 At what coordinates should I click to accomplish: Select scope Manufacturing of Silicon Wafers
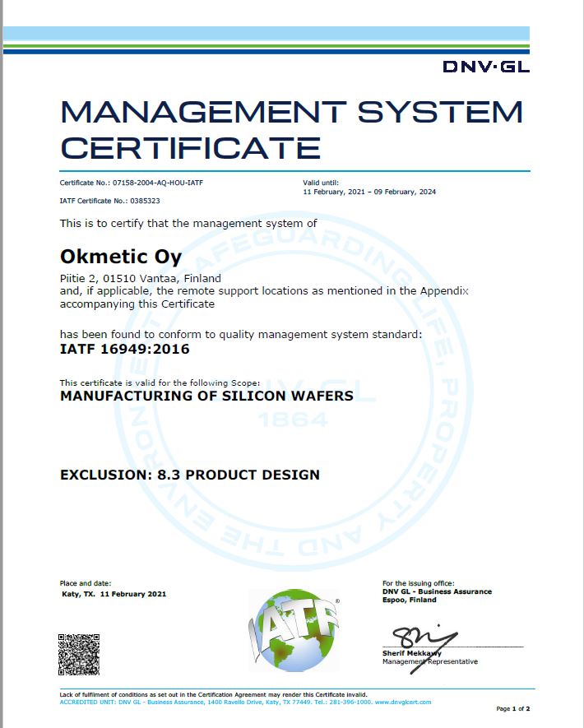pyautogui.click(x=206, y=396)
